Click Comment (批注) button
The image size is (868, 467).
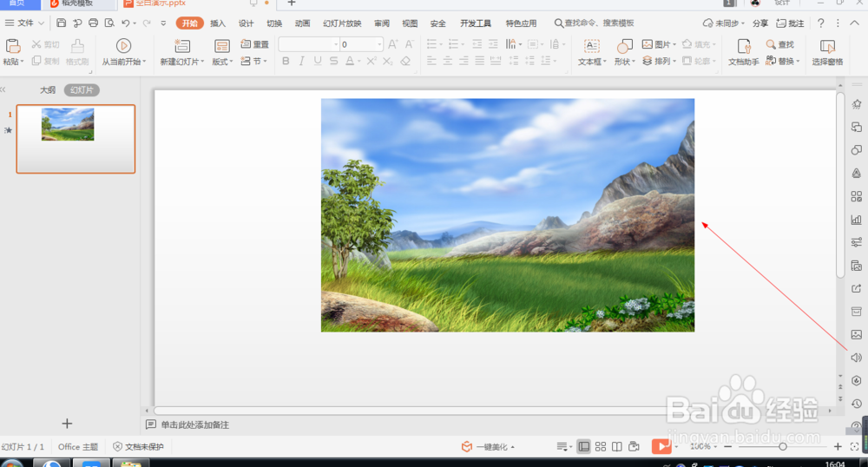790,23
